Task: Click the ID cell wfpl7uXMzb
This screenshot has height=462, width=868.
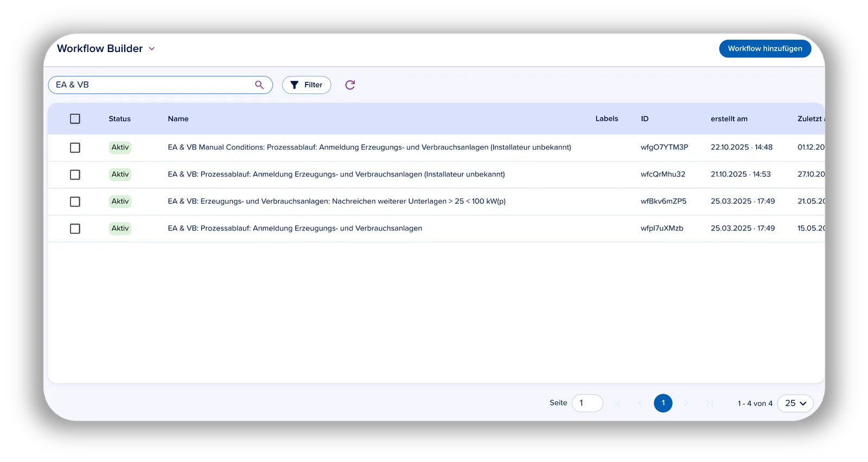Action: (662, 228)
